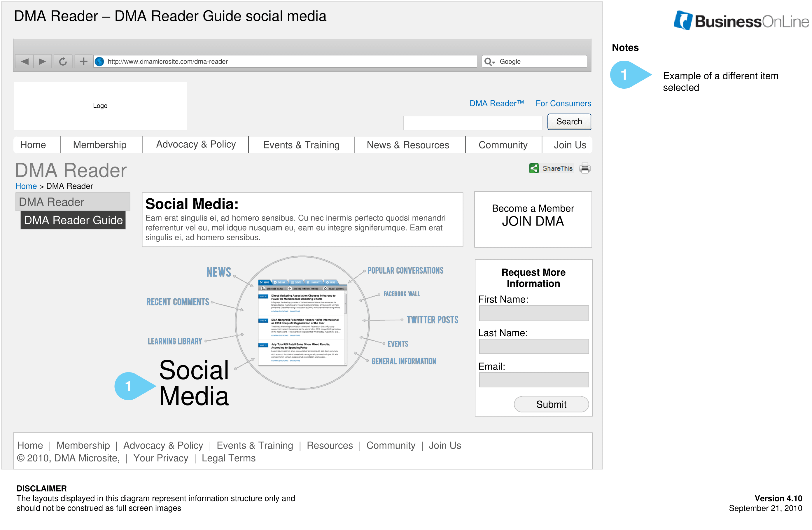
Task: Open Legal Terms footer link
Action: [228, 458]
